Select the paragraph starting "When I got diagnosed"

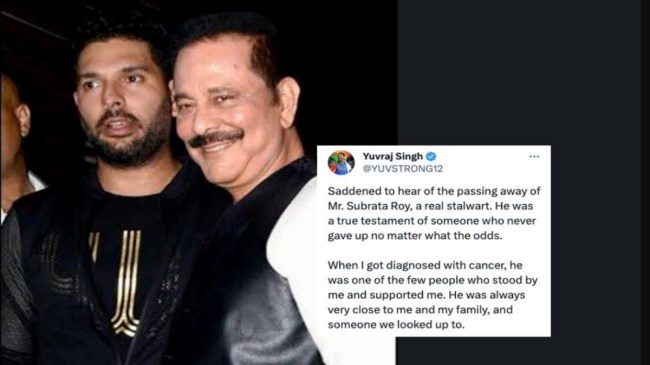tap(432, 294)
